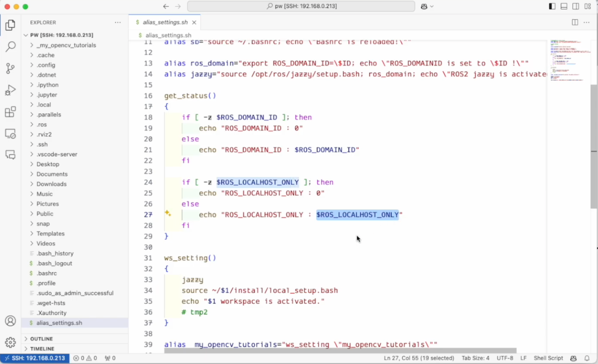
Task: Click the split editor right icon
Action: 575,22
